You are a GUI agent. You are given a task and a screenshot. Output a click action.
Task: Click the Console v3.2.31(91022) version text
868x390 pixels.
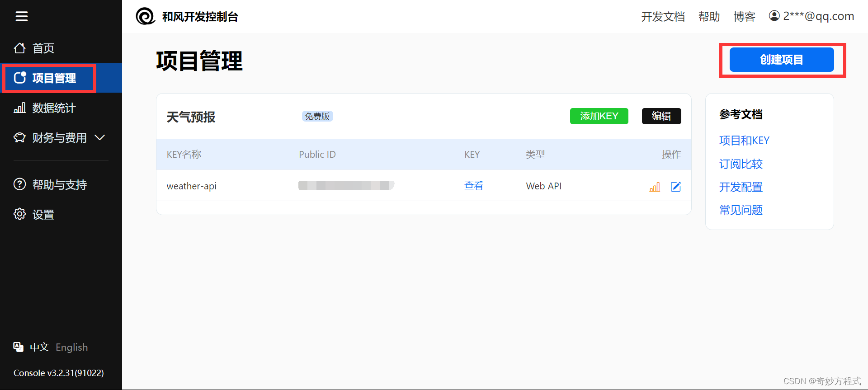[x=59, y=373]
